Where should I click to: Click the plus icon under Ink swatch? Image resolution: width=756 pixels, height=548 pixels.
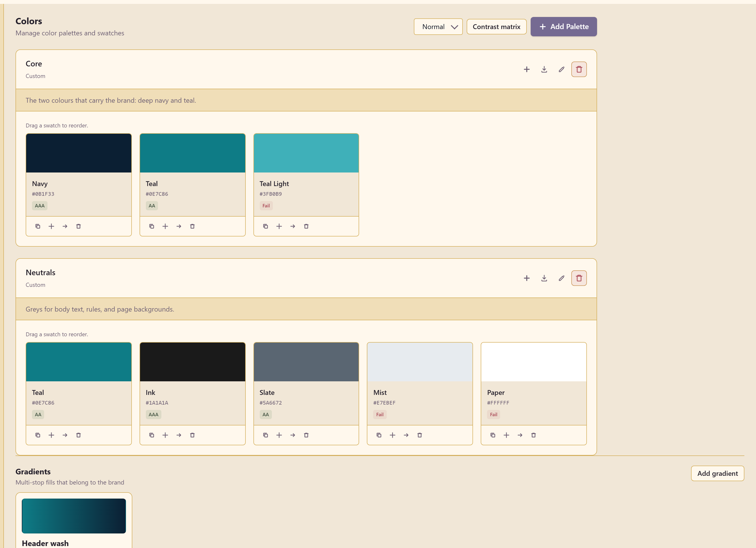(x=165, y=435)
